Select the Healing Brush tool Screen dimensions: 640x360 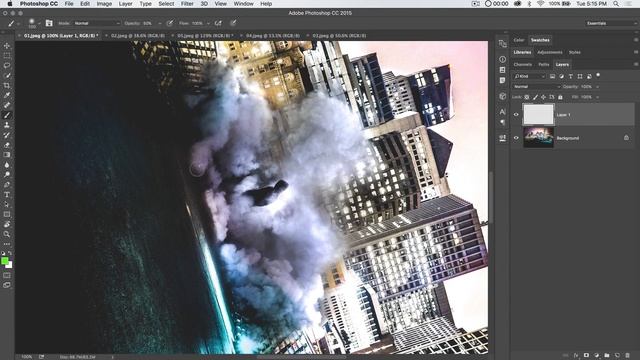pos(7,105)
